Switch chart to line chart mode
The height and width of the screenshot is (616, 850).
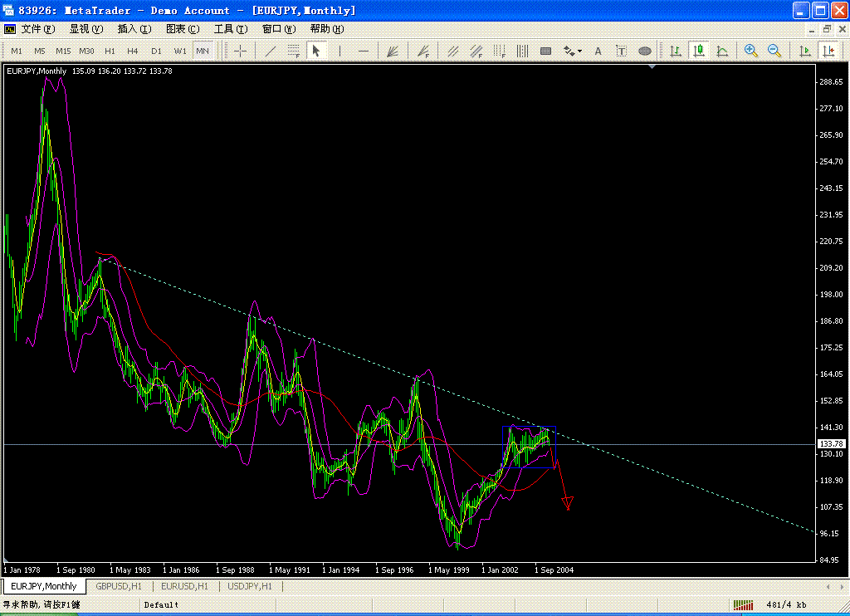click(x=722, y=51)
